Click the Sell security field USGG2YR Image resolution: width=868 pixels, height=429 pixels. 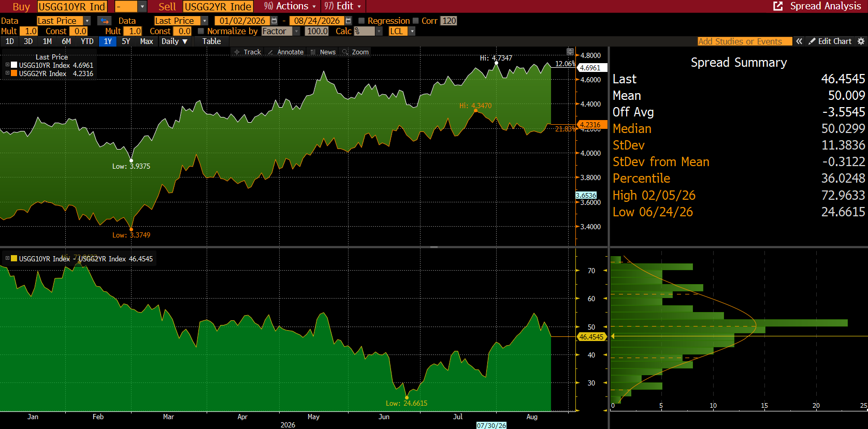(218, 6)
